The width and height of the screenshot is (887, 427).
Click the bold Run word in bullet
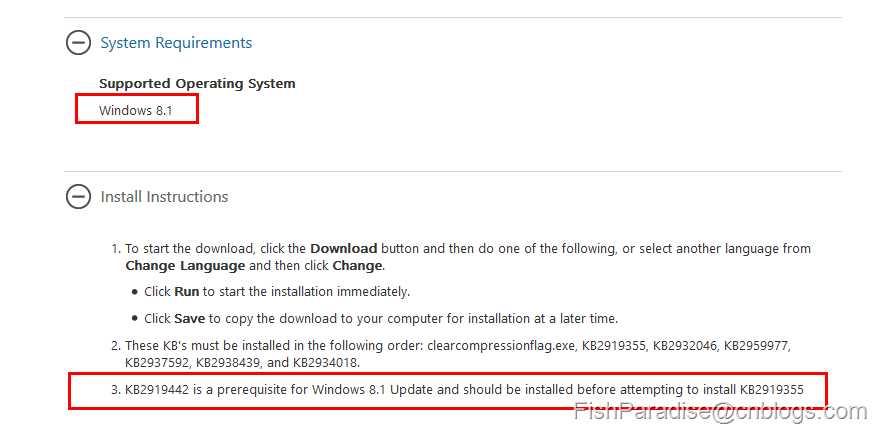187,292
